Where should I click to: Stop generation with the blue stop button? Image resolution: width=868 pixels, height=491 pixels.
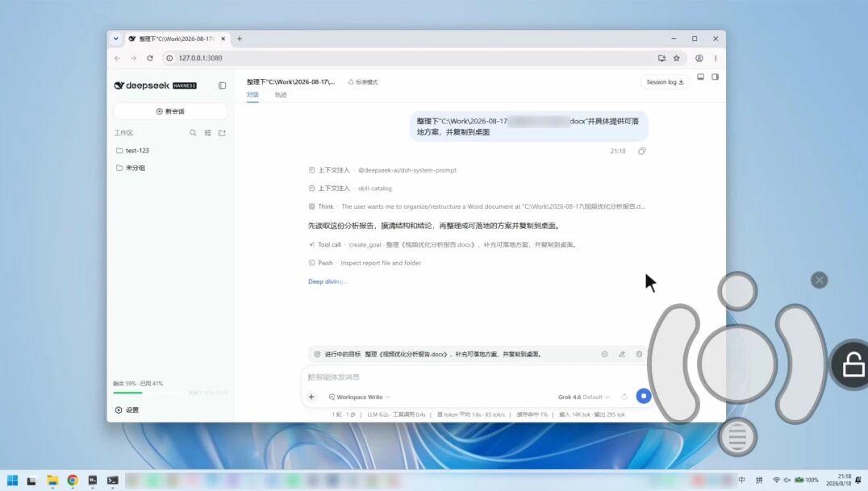click(x=643, y=397)
